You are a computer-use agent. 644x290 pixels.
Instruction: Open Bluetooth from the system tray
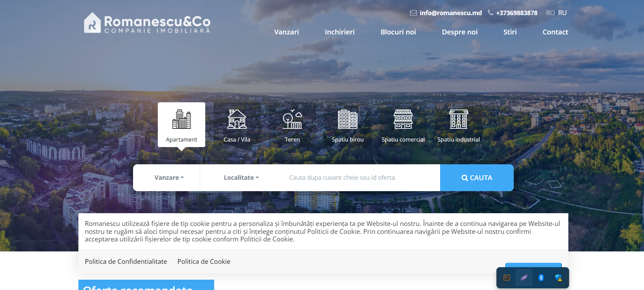(541, 278)
